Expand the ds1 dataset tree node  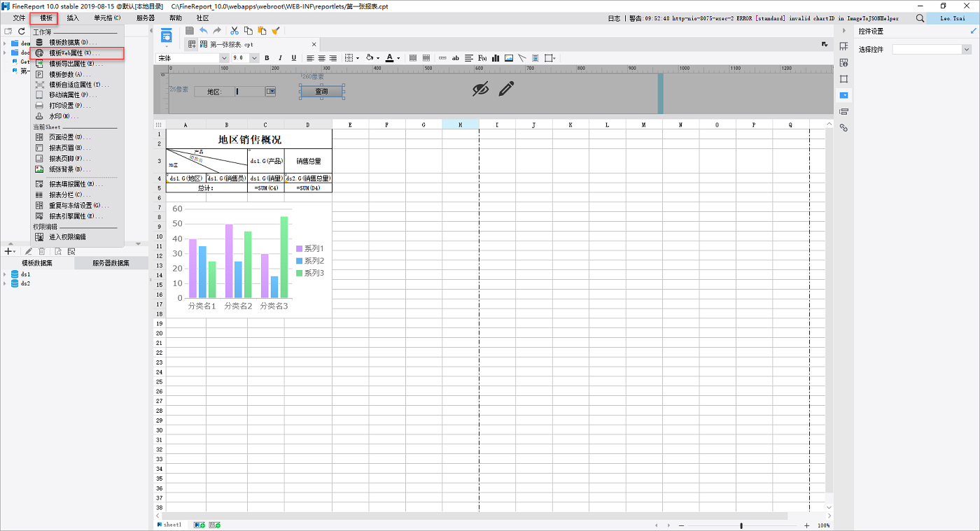pyautogui.click(x=5, y=274)
